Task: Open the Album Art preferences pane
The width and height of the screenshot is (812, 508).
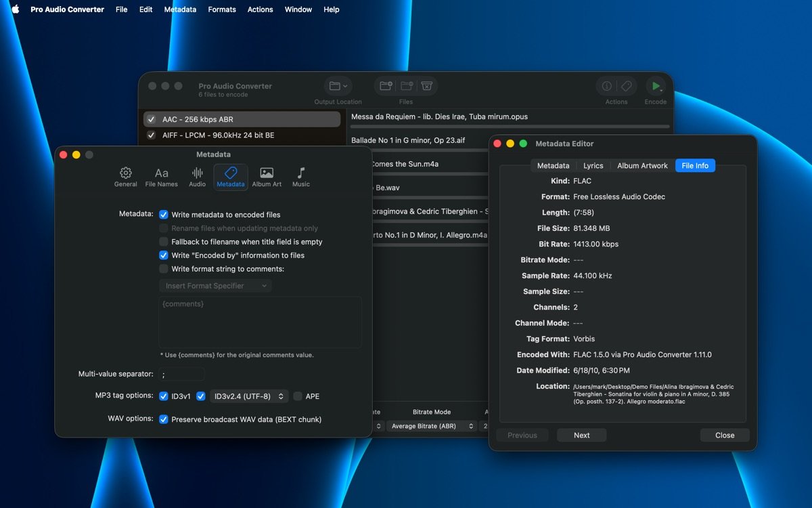Action: 267,177
